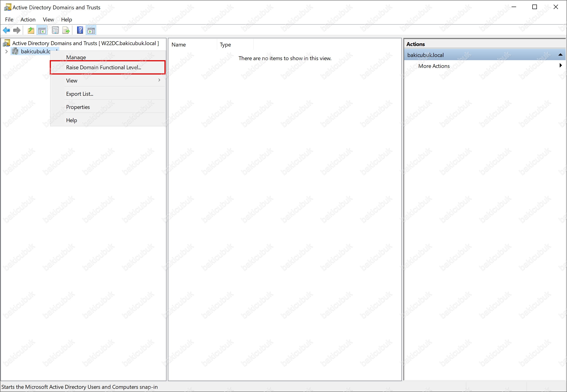This screenshot has width=567, height=392.
Task: Click the status bar snap-in description
Action: 80,387
